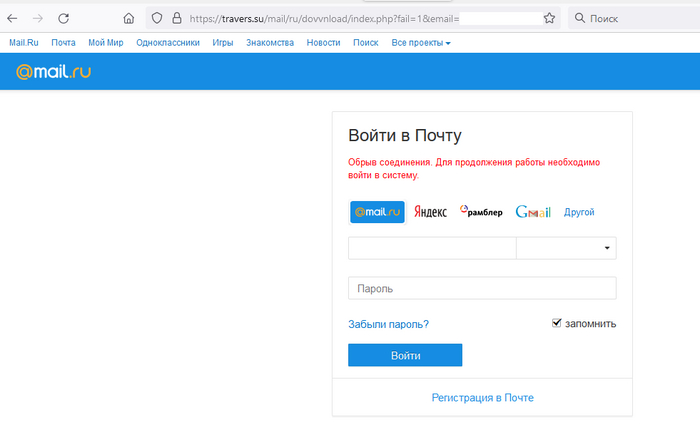Click the browser forward arrow
The image size is (700, 447).
click(38, 18)
